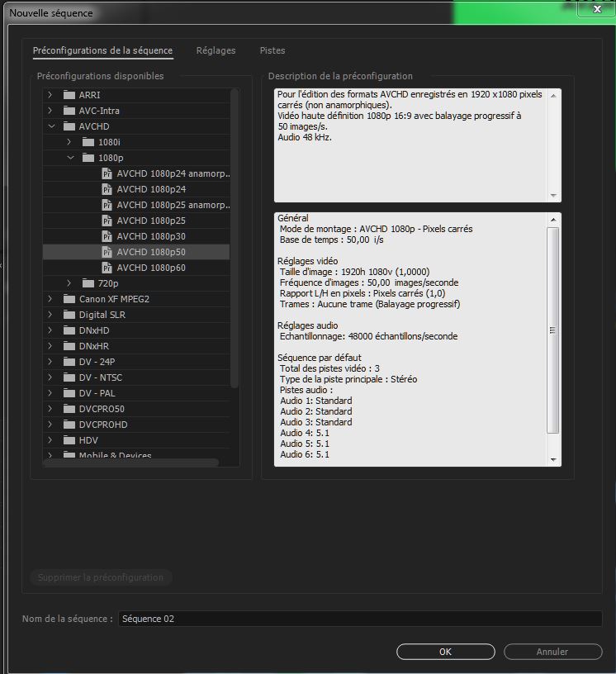The height and width of the screenshot is (674, 616).
Task: Click the preset tree horizontal scrollbar
Action: point(131,463)
